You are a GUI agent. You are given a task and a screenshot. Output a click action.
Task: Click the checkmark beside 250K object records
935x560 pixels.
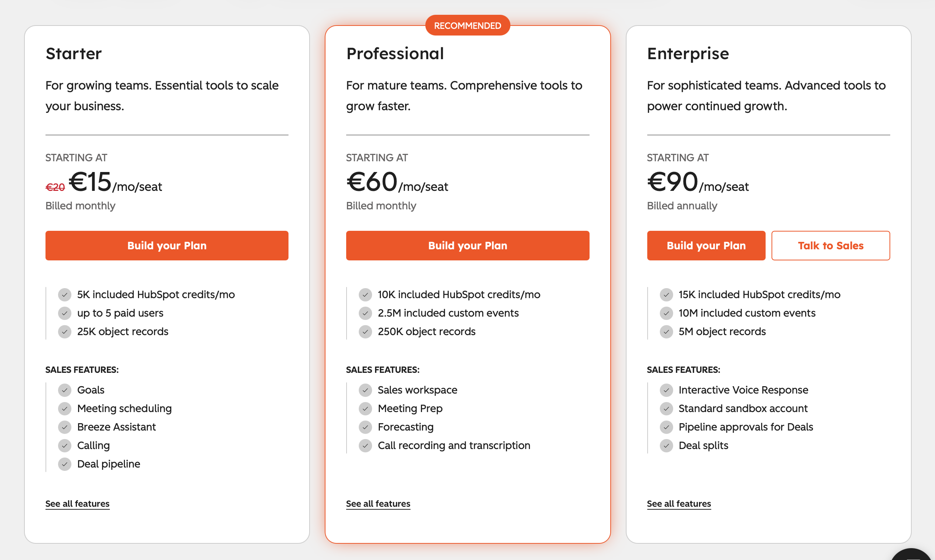[365, 332]
